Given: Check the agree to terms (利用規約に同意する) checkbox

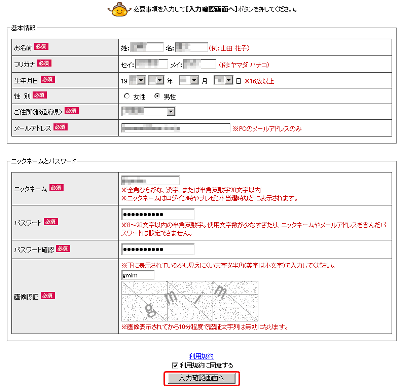Looking at the screenshot, I should pyautogui.click(x=175, y=365).
